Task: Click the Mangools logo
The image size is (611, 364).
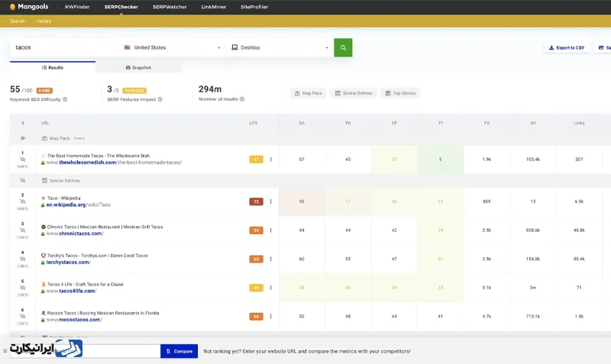Action: click(29, 7)
